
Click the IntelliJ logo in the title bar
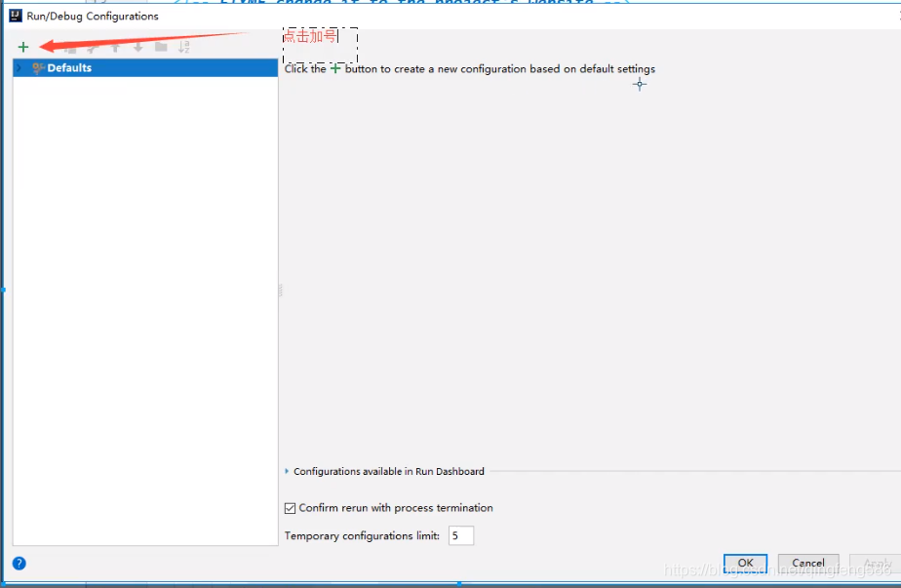pyautogui.click(x=16, y=16)
